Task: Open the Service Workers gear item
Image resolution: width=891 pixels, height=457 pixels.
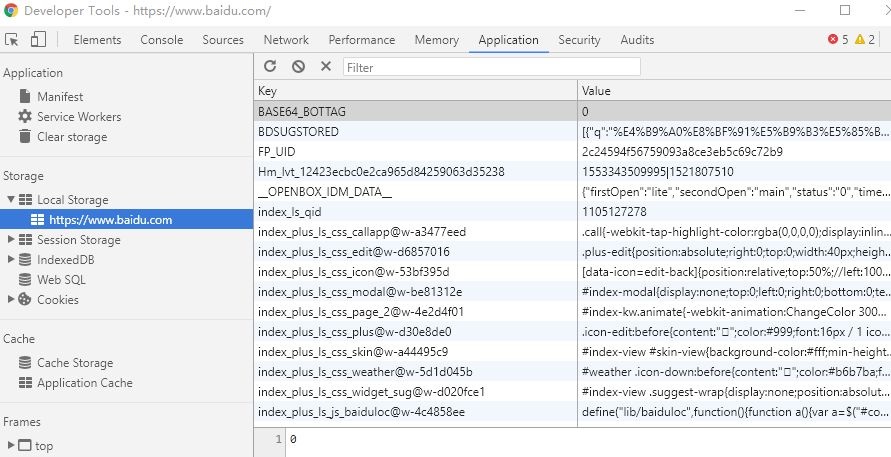Action: click(x=78, y=117)
